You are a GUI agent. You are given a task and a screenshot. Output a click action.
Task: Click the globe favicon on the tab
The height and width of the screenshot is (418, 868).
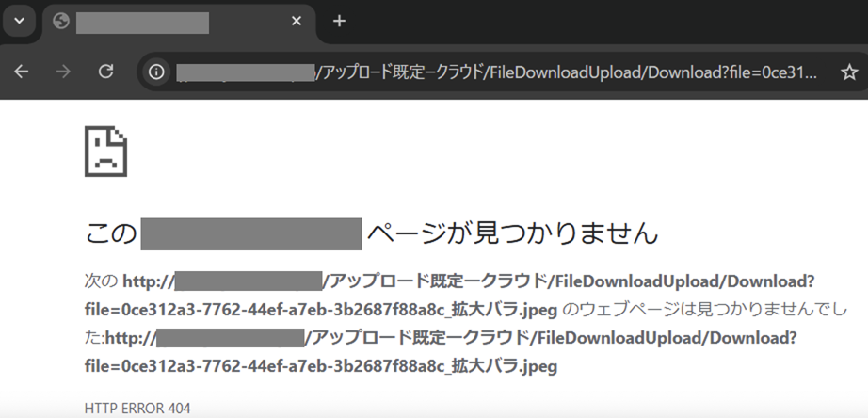pyautogui.click(x=62, y=21)
